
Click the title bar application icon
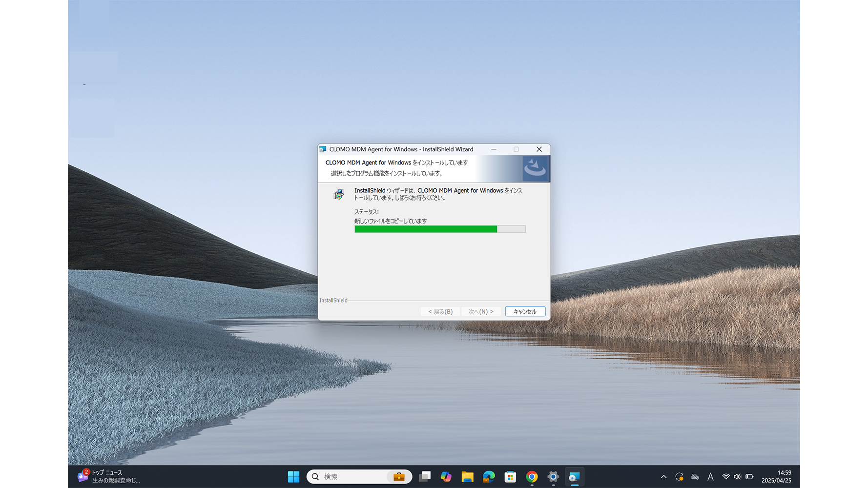click(323, 149)
